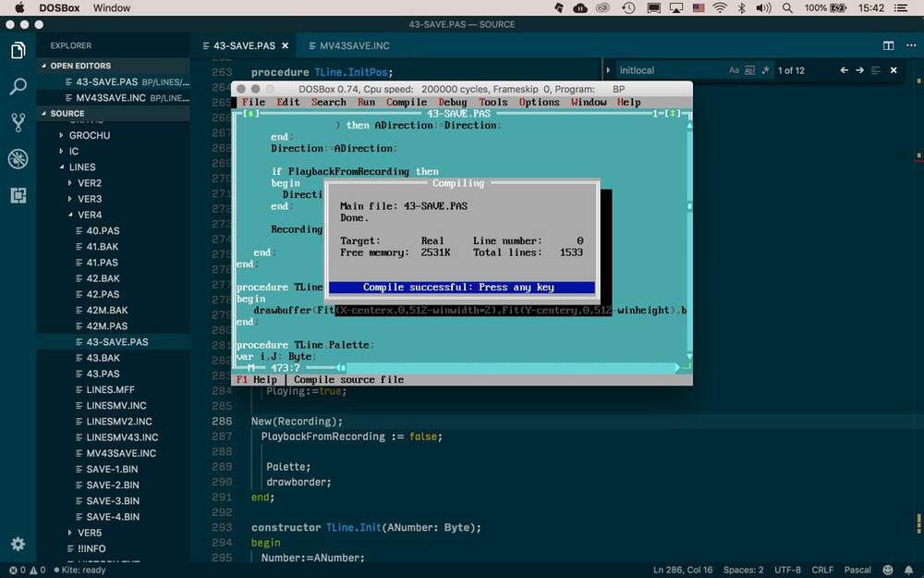Screen dimensions: 924x578
Task: Expand the GROCHU folder
Action: point(114,135)
